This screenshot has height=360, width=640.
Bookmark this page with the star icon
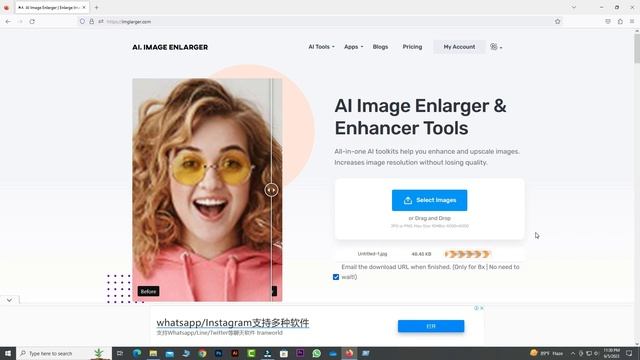tap(558, 21)
